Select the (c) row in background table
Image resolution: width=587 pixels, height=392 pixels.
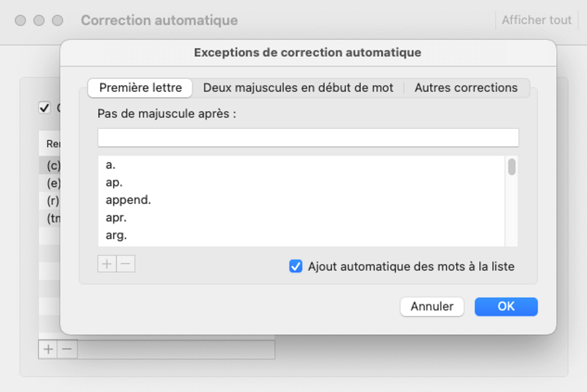pos(50,165)
